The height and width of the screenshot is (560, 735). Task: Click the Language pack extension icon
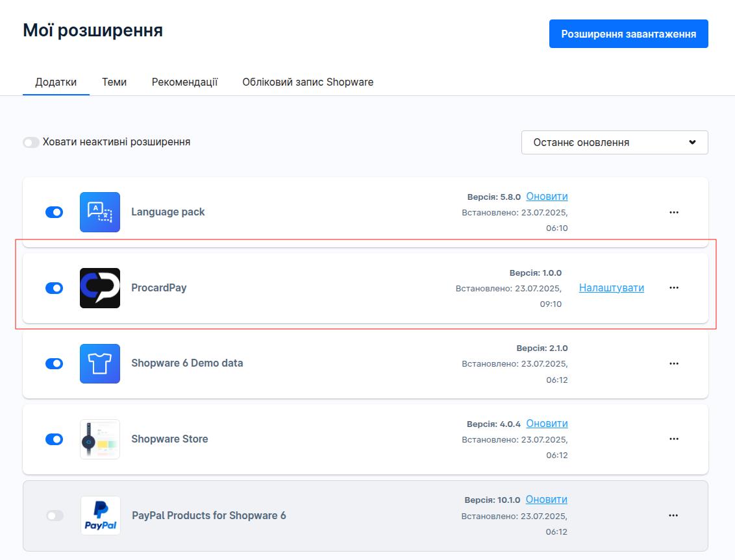click(x=100, y=212)
